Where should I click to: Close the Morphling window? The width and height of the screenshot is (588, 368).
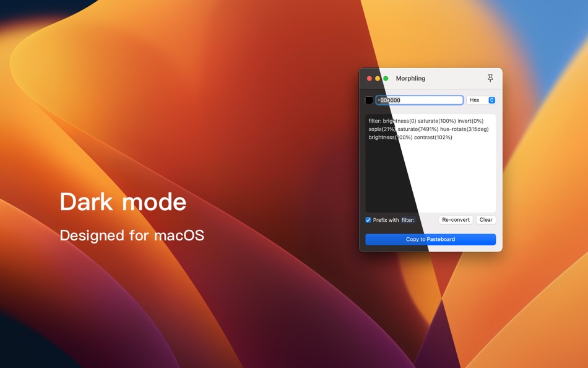(x=370, y=79)
